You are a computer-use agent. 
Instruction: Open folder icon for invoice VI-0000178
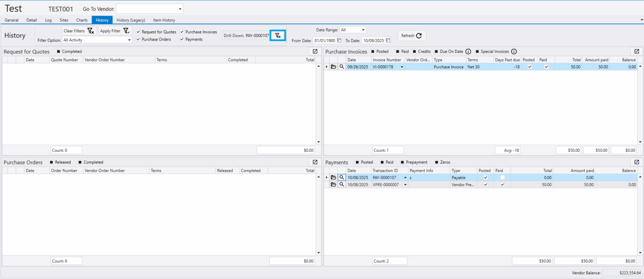333,67
